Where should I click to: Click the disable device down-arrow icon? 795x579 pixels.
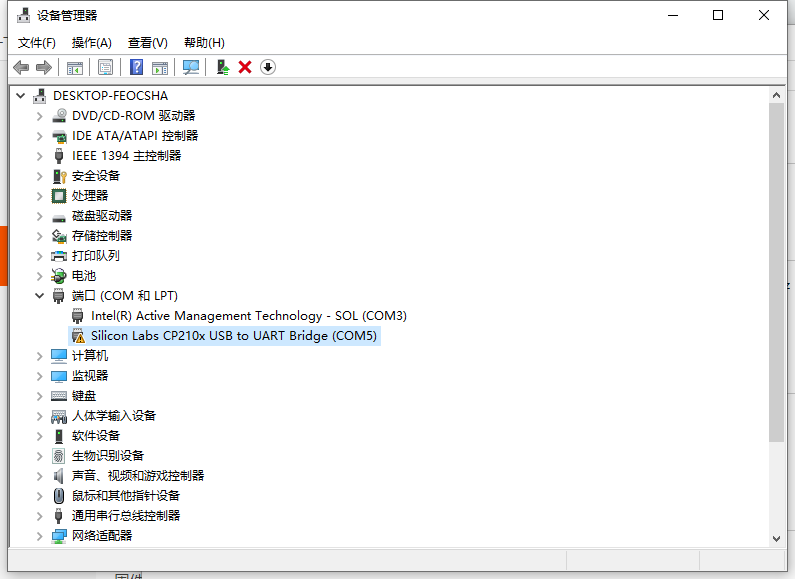(268, 67)
